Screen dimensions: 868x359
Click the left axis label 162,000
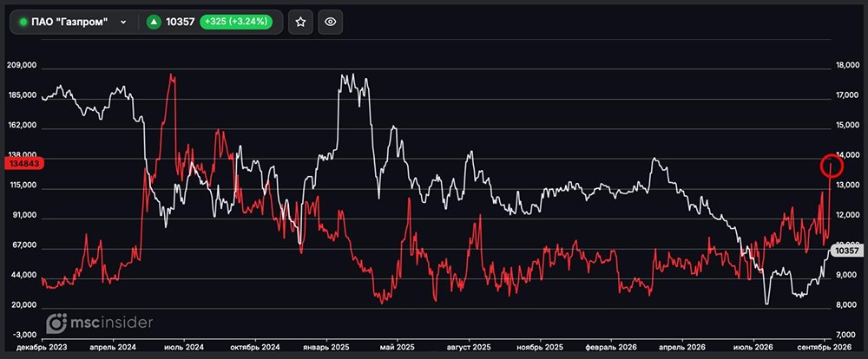22,126
